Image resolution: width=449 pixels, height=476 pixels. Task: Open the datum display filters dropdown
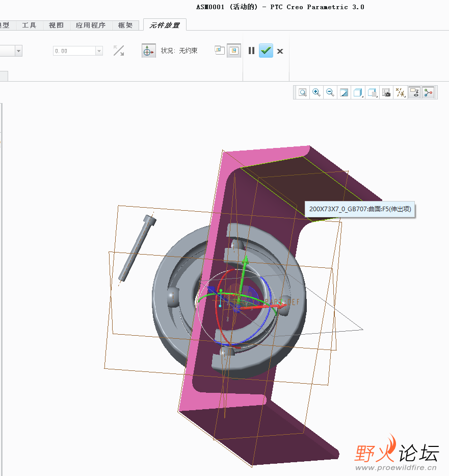tap(401, 92)
